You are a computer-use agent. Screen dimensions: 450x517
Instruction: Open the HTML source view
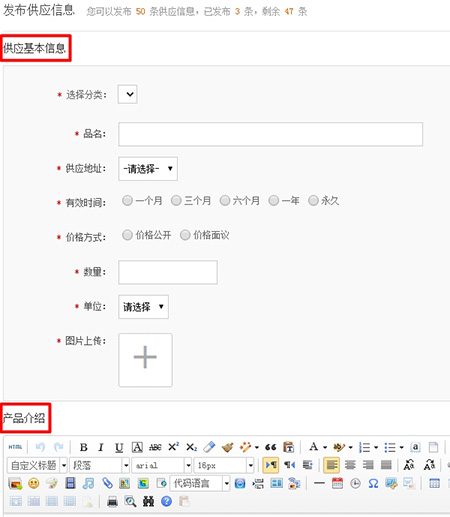(15, 447)
